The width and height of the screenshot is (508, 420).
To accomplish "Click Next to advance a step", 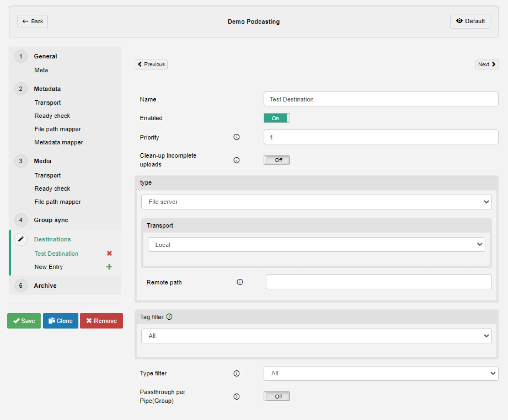I will (x=486, y=64).
